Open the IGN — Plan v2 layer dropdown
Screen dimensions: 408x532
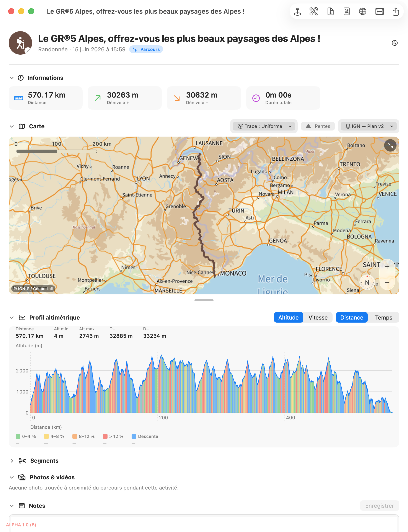(x=369, y=126)
